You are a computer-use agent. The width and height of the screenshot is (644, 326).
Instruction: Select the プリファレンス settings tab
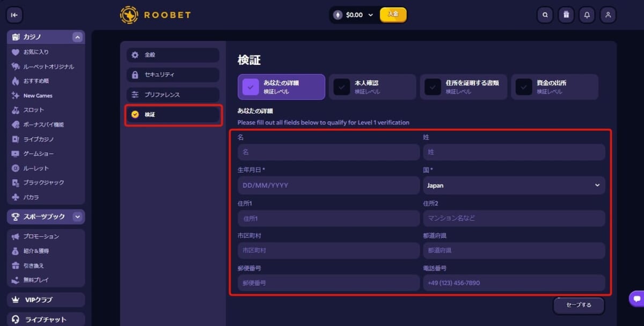[x=173, y=94]
